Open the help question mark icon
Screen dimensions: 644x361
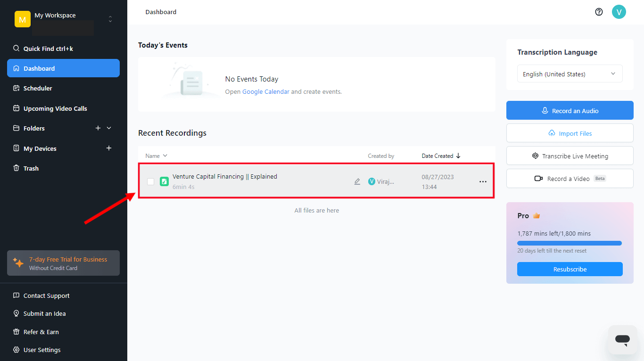pos(599,12)
